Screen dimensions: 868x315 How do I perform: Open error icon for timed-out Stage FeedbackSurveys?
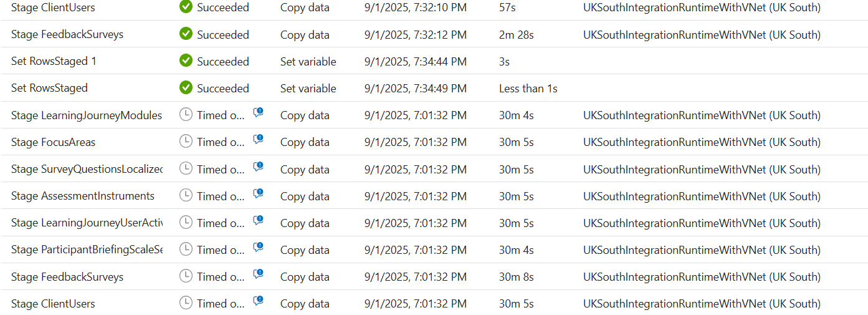258,274
